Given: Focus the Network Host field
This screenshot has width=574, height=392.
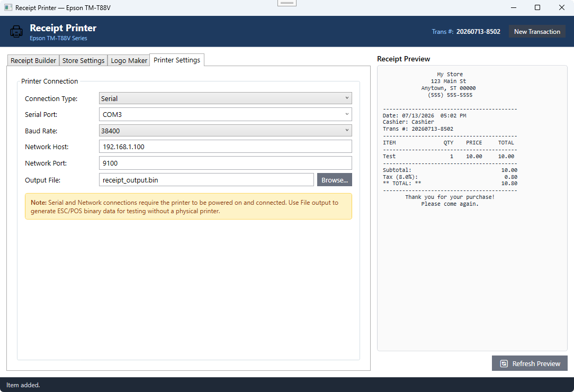Looking at the screenshot, I should (x=225, y=147).
